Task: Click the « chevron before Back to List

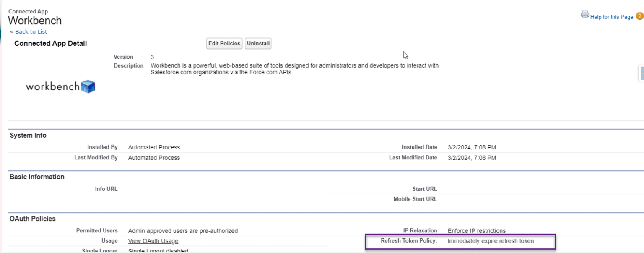Action: [x=12, y=31]
